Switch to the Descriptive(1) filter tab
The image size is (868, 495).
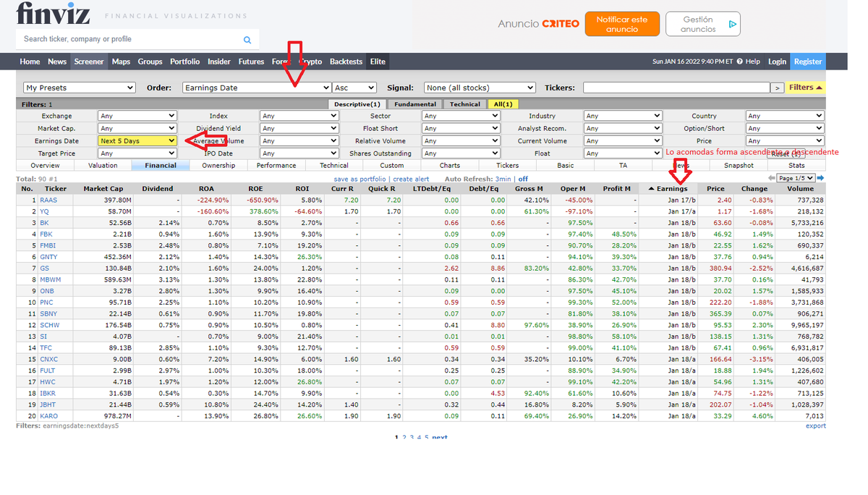[357, 104]
